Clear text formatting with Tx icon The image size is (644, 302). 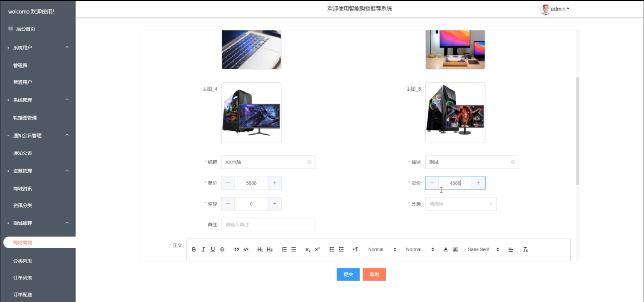click(525, 249)
